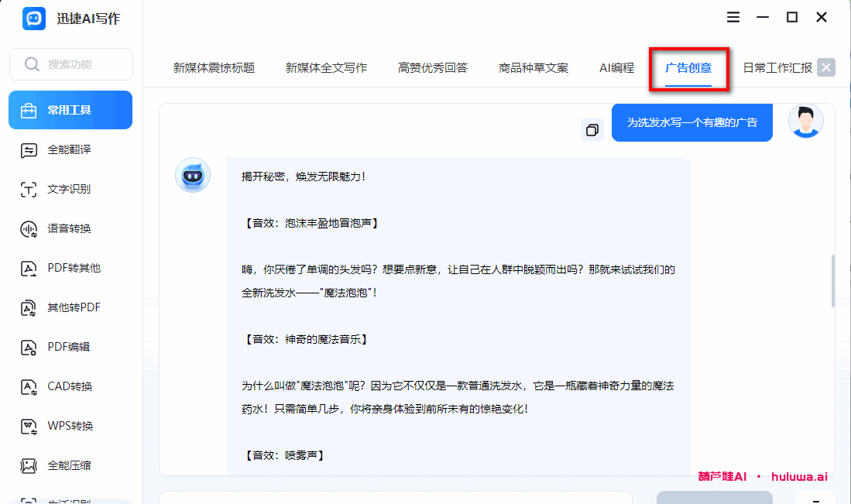Click the 全能压缩 icon
The height and width of the screenshot is (504, 851).
point(28,465)
